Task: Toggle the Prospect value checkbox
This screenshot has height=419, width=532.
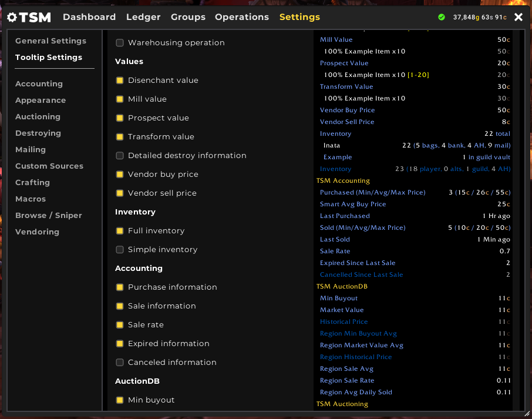Action: (x=119, y=118)
